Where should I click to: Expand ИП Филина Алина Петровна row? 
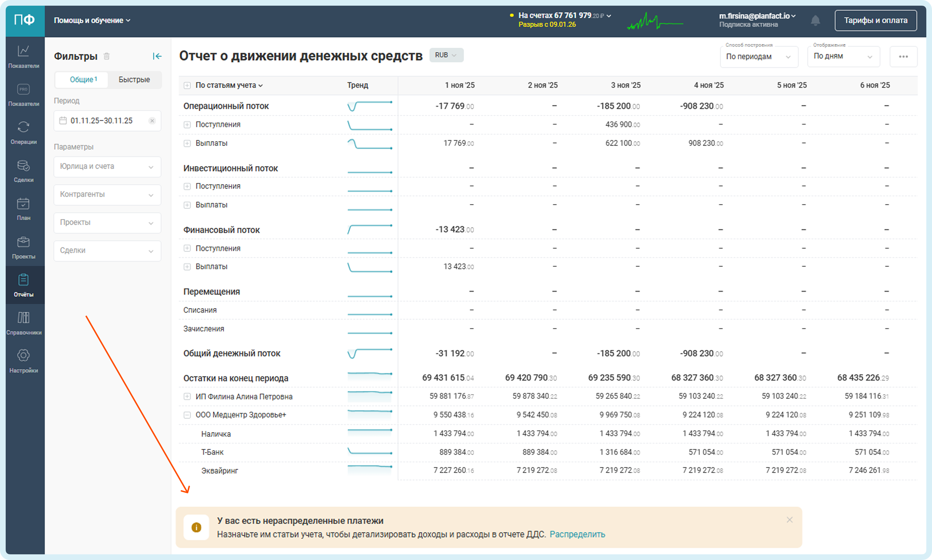click(187, 397)
